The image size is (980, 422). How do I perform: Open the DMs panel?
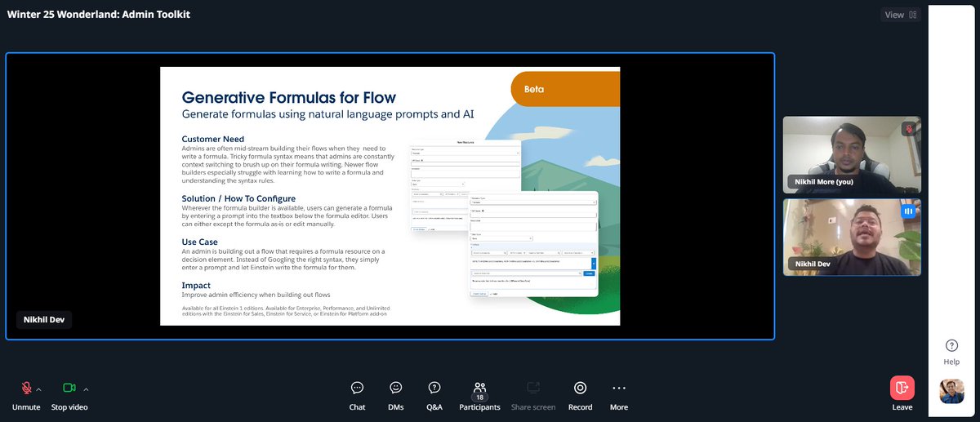[x=396, y=395]
